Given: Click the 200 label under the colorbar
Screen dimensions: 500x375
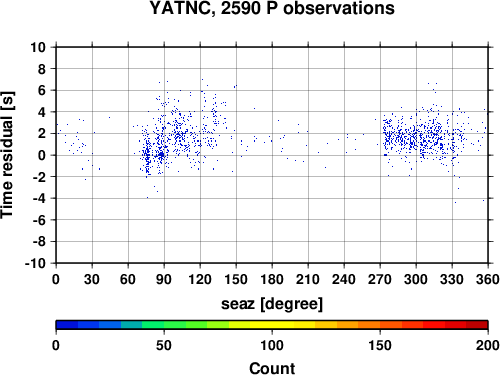Looking at the screenshot, I should tap(488, 345).
